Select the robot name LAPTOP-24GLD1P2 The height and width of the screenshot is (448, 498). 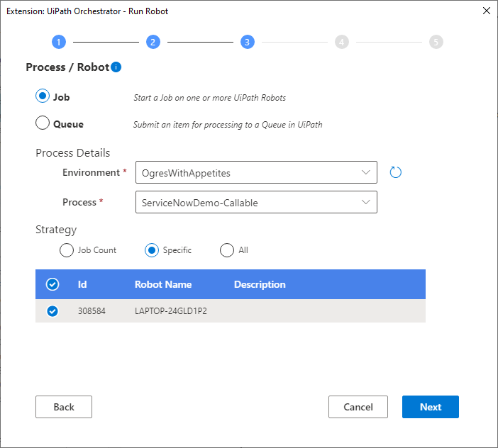point(170,311)
